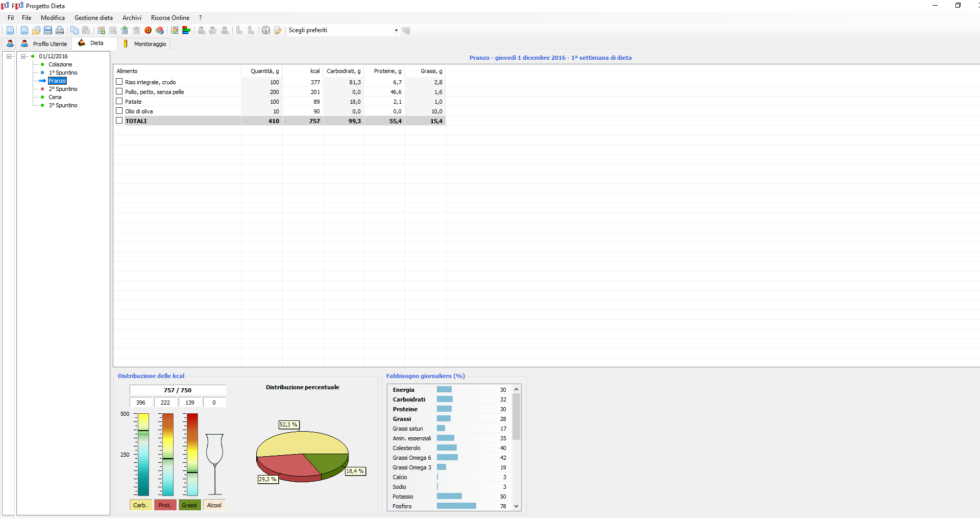Collapse the 01/12/2016 tree node
The height and width of the screenshot is (519, 980).
[23, 56]
